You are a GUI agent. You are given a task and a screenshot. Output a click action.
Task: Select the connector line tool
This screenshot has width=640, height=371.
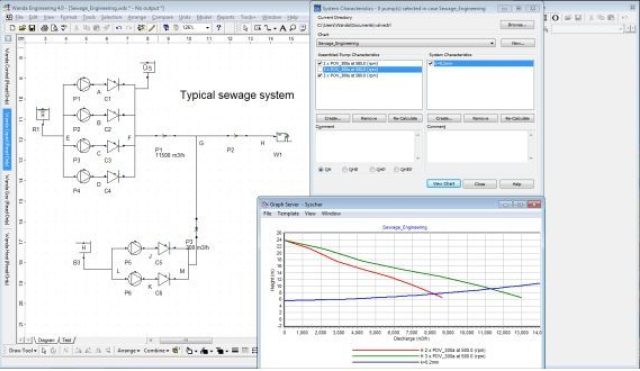coord(268,28)
